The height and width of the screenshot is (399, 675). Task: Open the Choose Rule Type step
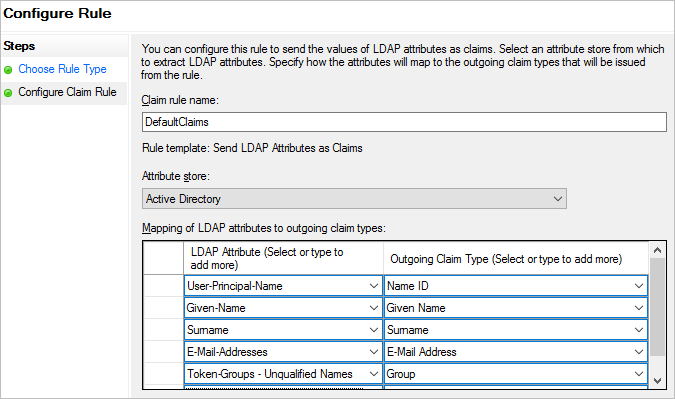coord(62,69)
